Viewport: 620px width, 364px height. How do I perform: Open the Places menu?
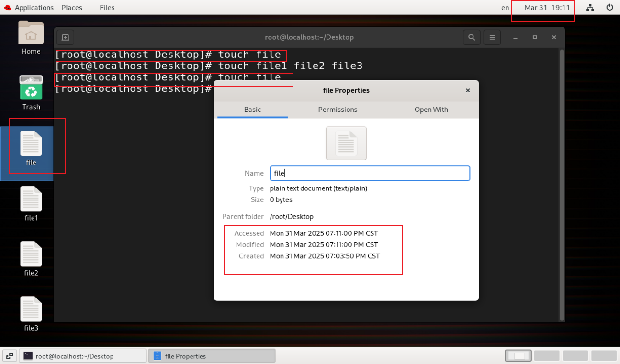72,8
